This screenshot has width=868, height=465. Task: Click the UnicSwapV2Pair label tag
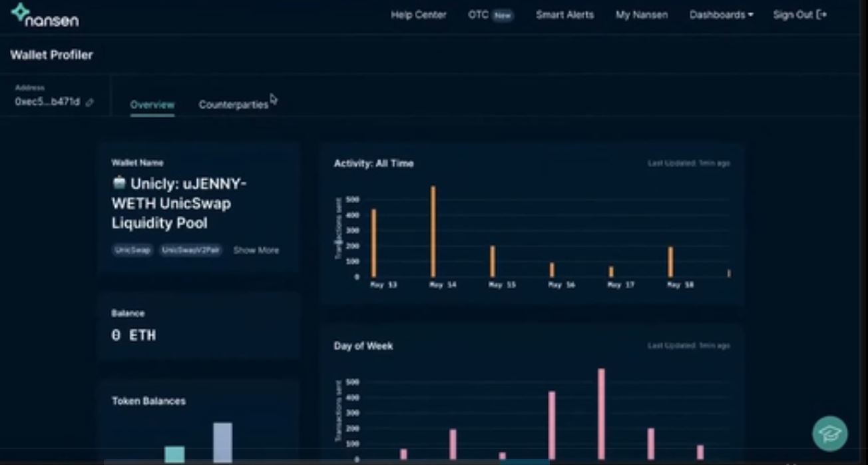(x=192, y=250)
